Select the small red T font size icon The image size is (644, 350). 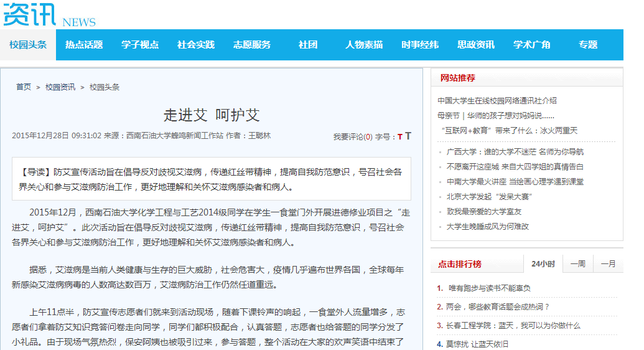point(400,137)
